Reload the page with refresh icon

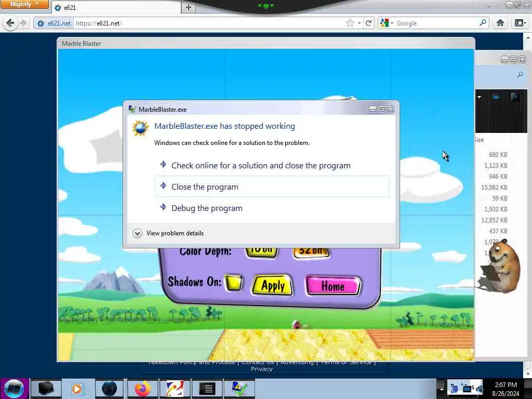click(x=368, y=23)
